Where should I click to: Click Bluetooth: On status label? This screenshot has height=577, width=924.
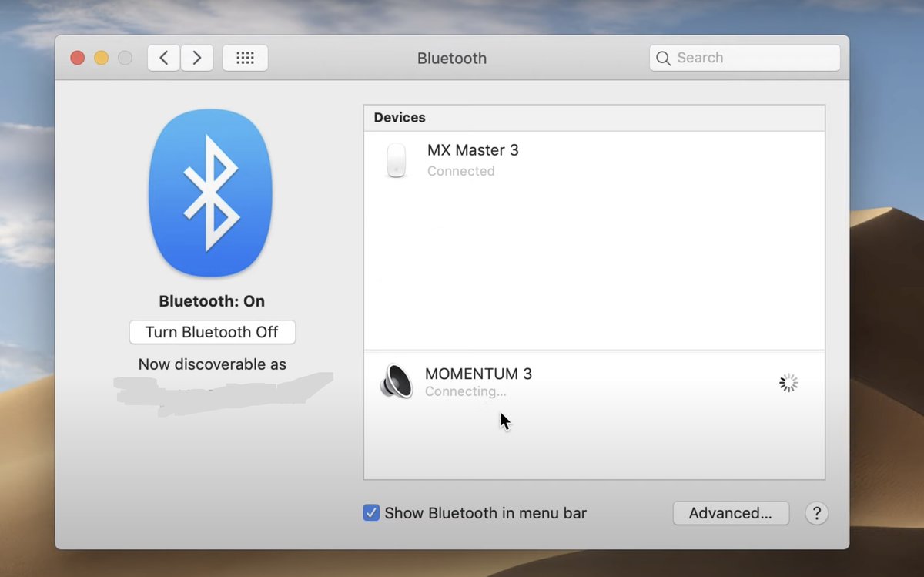pos(212,301)
